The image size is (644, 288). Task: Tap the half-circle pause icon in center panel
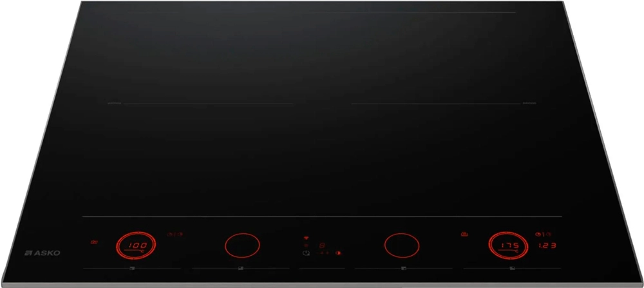(x=338, y=253)
